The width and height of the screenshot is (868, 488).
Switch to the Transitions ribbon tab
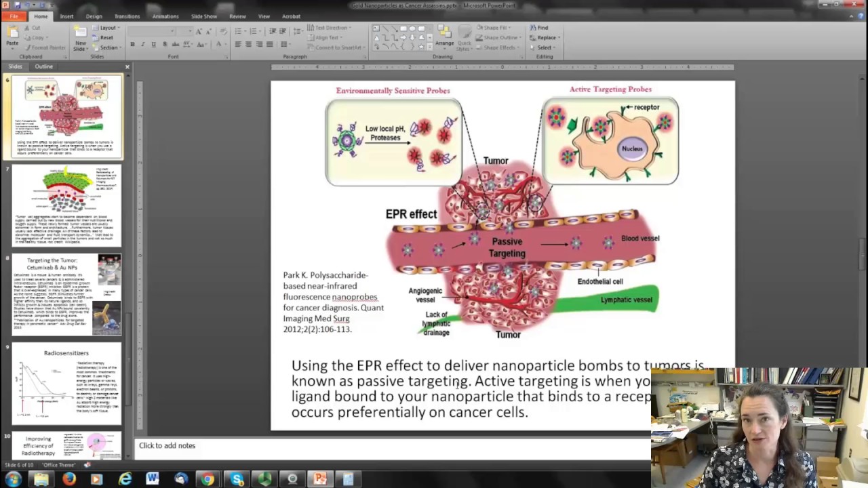[x=127, y=16]
